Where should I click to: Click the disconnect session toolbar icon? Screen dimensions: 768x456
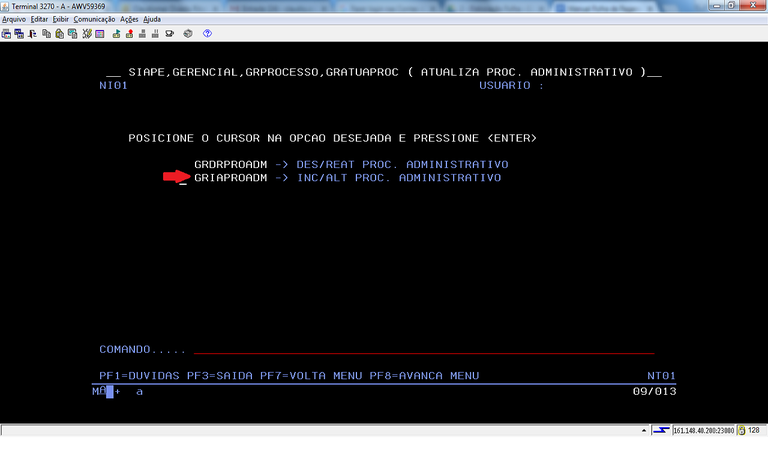pyautogui.click(x=32, y=34)
